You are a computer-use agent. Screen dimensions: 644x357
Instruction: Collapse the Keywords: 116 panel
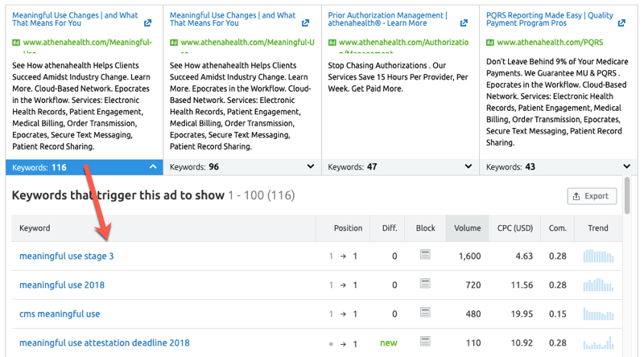click(x=153, y=167)
